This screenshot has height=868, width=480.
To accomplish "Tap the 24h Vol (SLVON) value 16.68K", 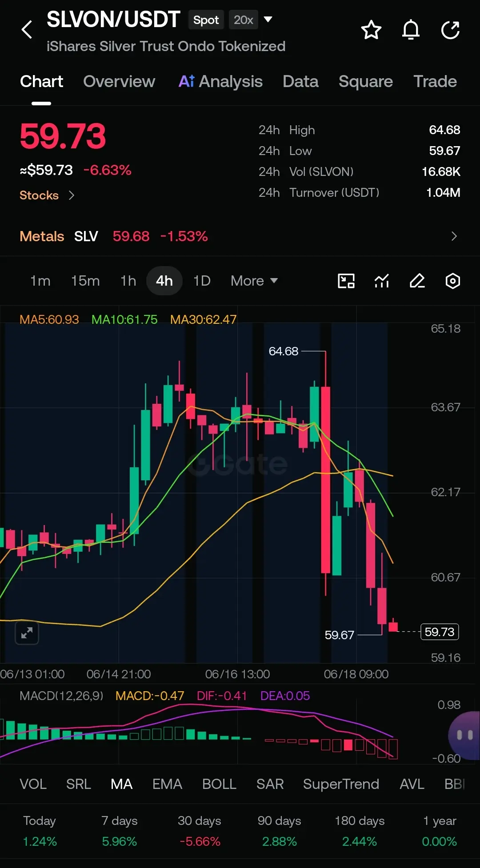I will point(441,171).
